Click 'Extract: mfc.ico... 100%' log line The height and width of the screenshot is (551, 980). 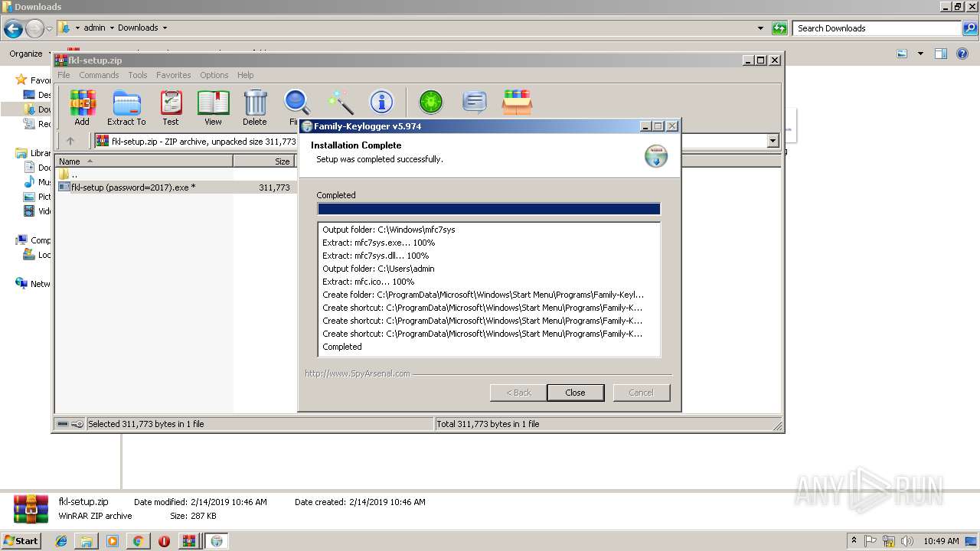368,282
